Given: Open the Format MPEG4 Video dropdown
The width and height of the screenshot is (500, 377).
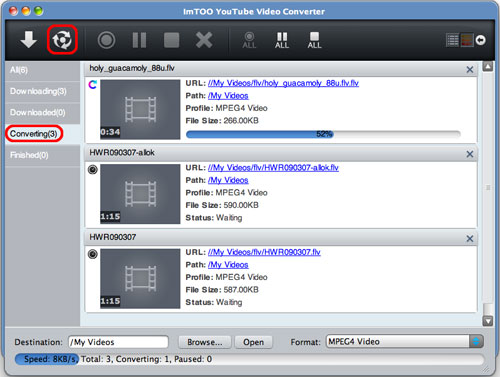Looking at the screenshot, I should (404, 342).
